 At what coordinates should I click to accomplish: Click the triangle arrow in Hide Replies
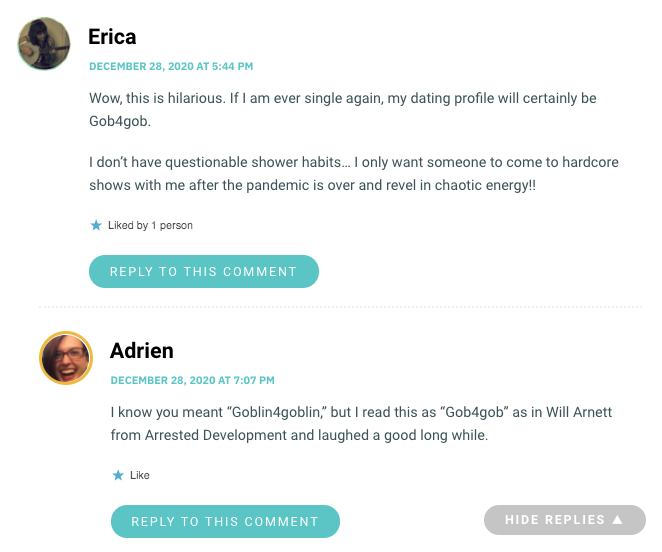[x=617, y=519]
